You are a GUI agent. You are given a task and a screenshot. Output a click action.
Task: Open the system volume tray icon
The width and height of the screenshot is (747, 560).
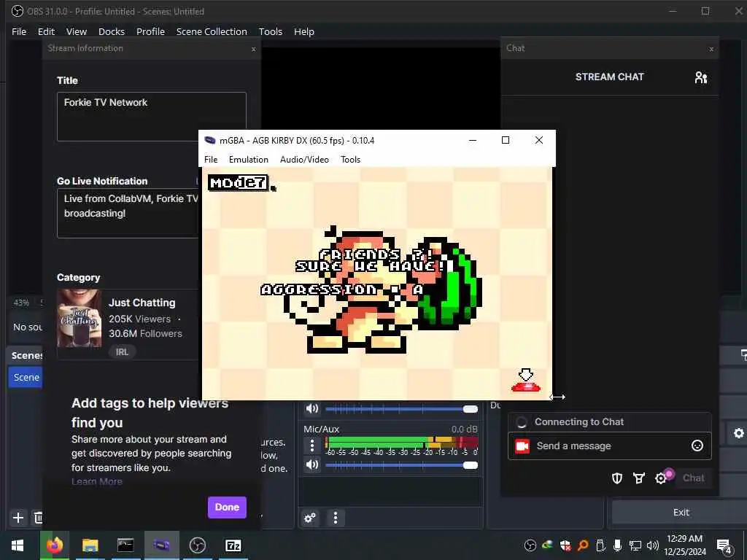coord(653,545)
